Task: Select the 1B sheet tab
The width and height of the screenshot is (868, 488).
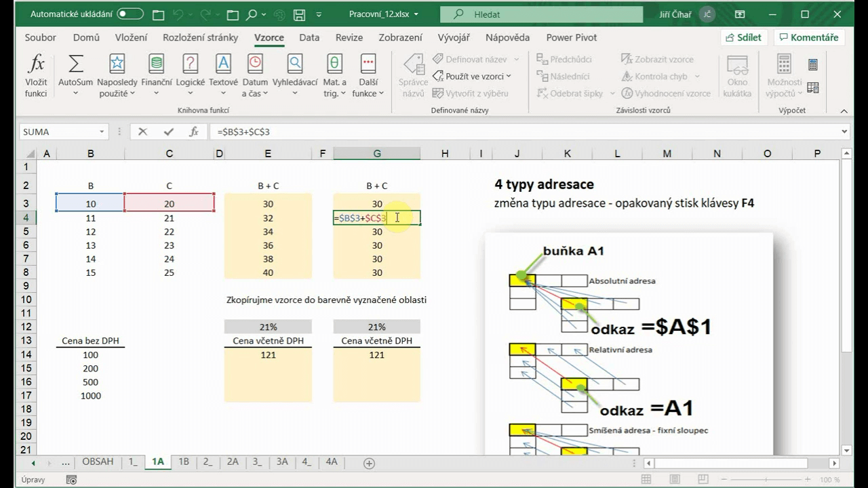Action: (183, 462)
